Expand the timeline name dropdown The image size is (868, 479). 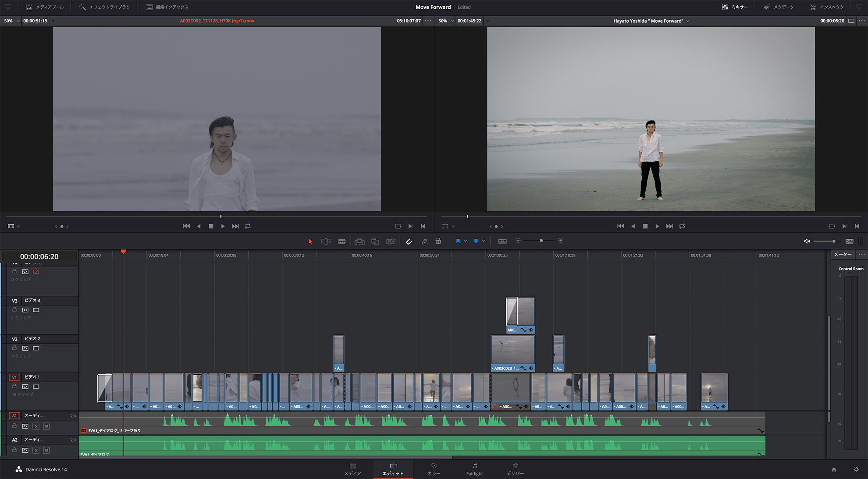(x=687, y=21)
